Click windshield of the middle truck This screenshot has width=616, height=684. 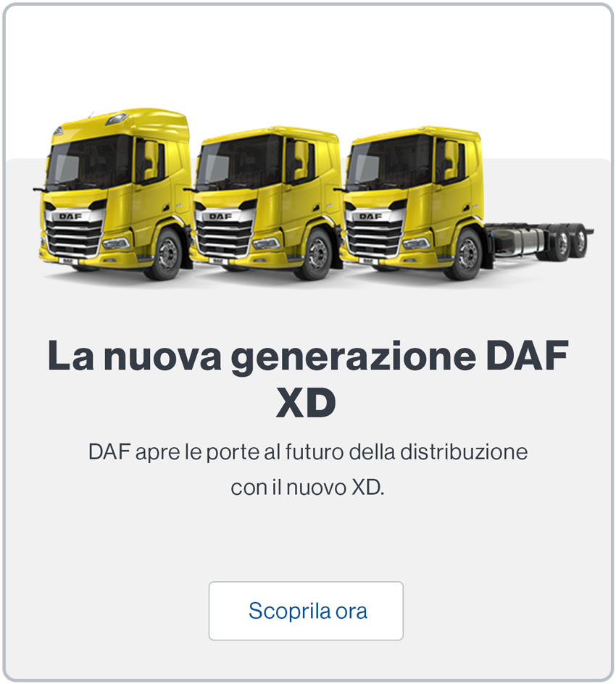click(x=239, y=164)
